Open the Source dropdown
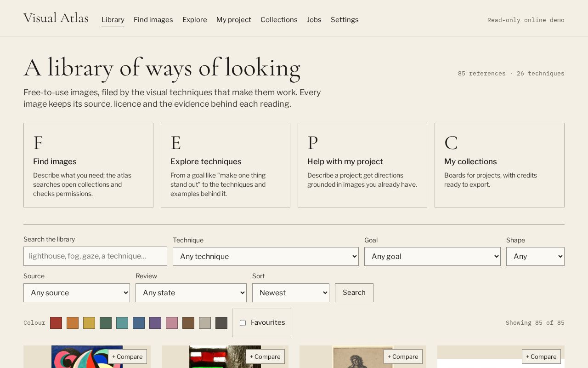This screenshot has height=368, width=588. click(77, 293)
